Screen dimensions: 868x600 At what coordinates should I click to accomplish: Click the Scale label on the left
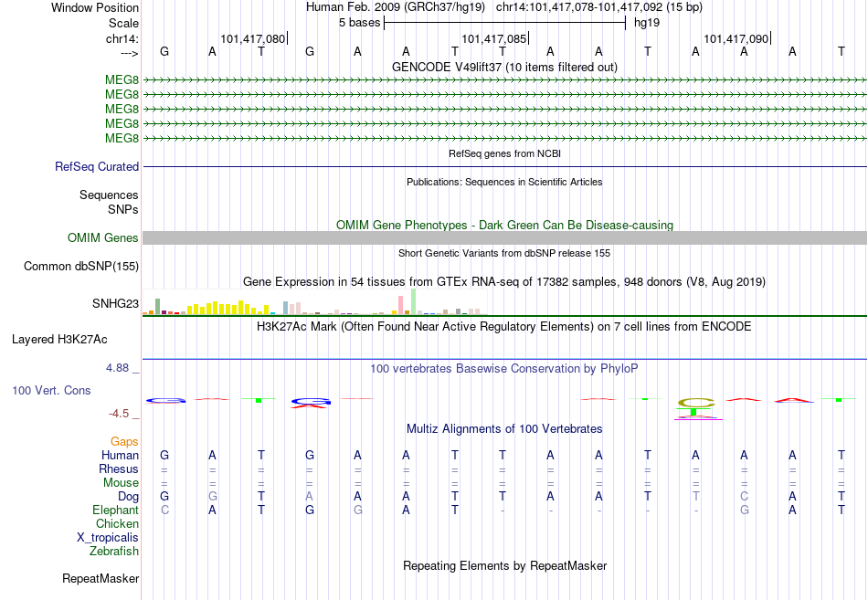123,23
